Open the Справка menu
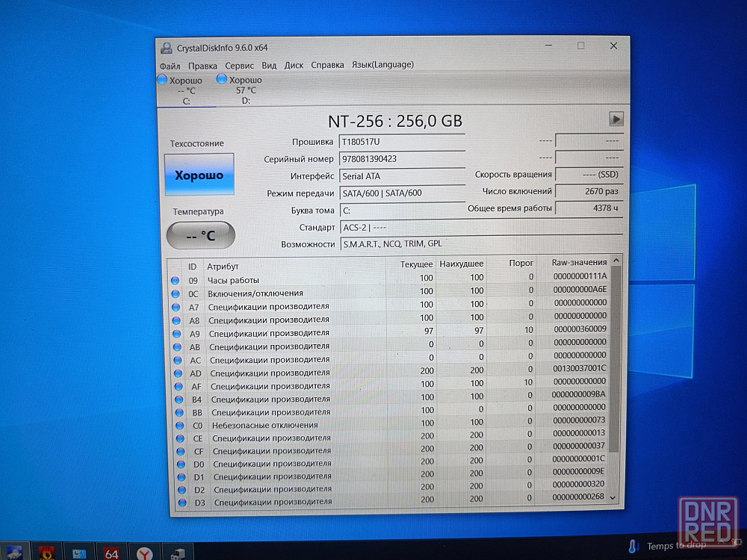 tap(327, 65)
